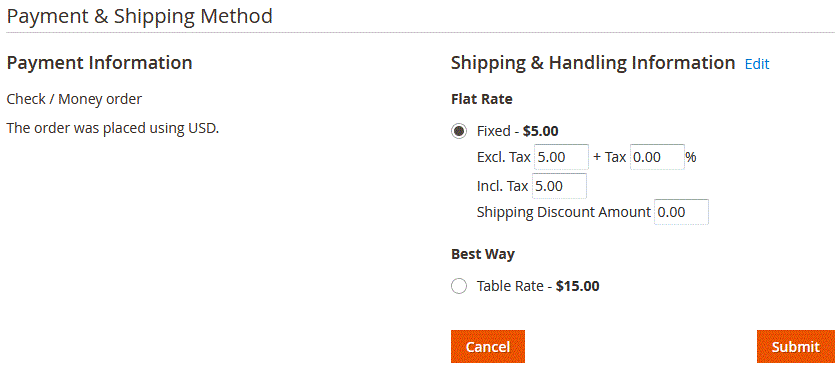Focus the Shipping Discount Amount field
The image size is (839, 369).
[x=681, y=212]
